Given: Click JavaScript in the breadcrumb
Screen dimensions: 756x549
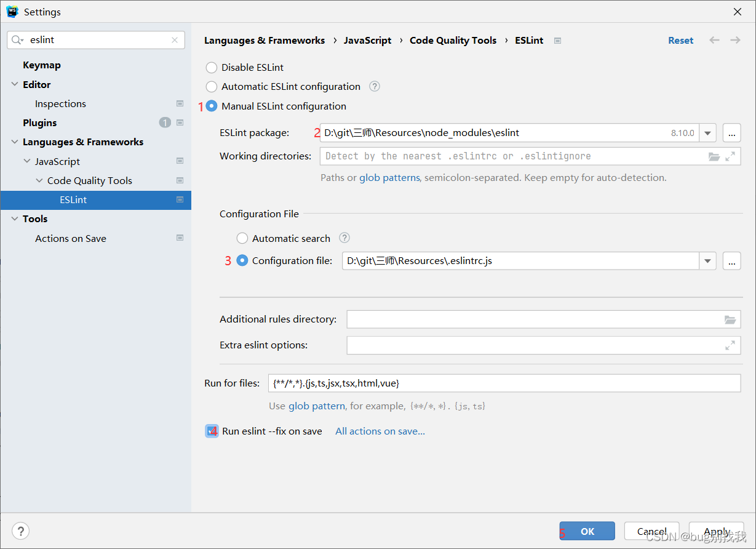Looking at the screenshot, I should (x=367, y=40).
